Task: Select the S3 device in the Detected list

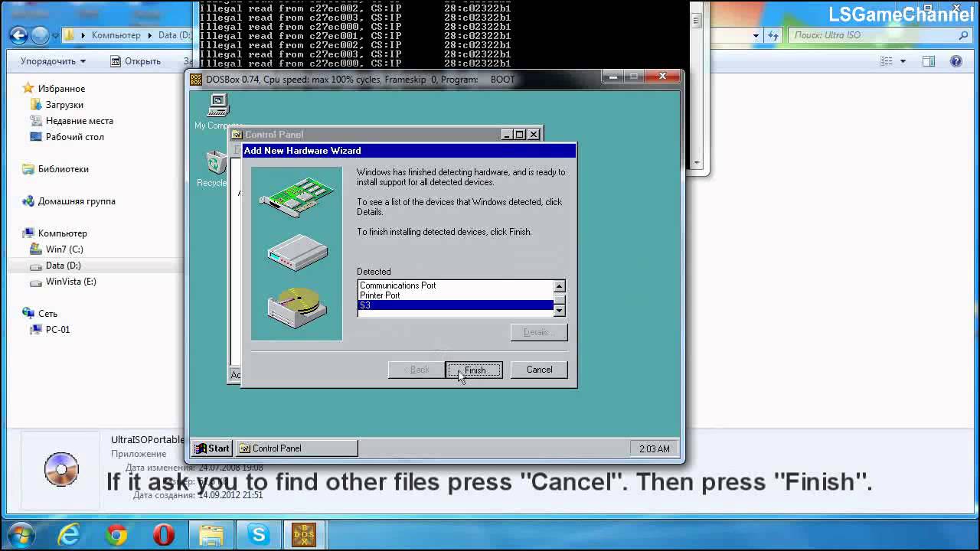Action: point(455,305)
